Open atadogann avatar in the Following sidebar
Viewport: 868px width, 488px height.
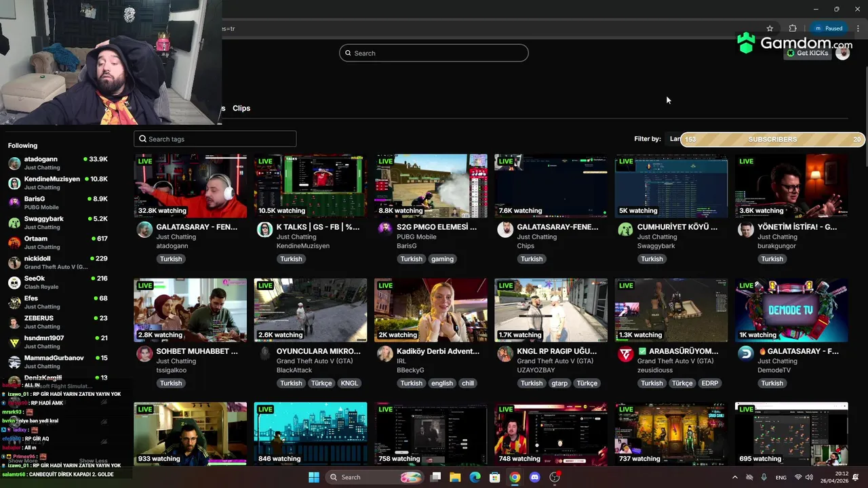(14, 163)
